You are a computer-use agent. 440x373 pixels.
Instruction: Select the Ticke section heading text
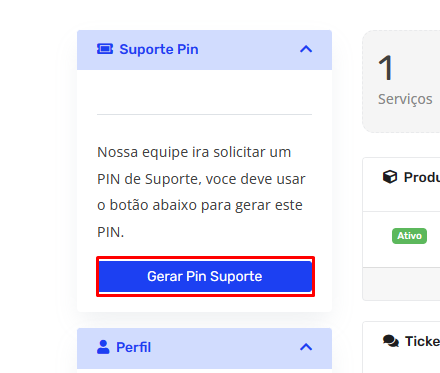(422, 341)
